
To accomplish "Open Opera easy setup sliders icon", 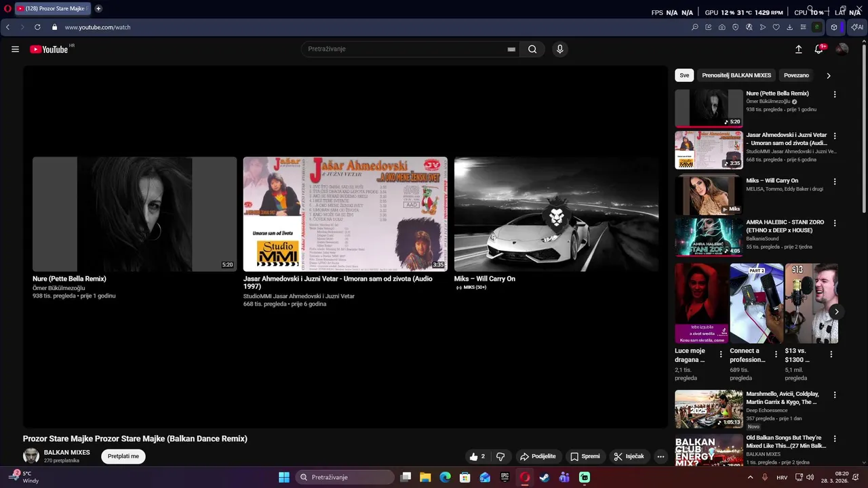I will coord(803,27).
